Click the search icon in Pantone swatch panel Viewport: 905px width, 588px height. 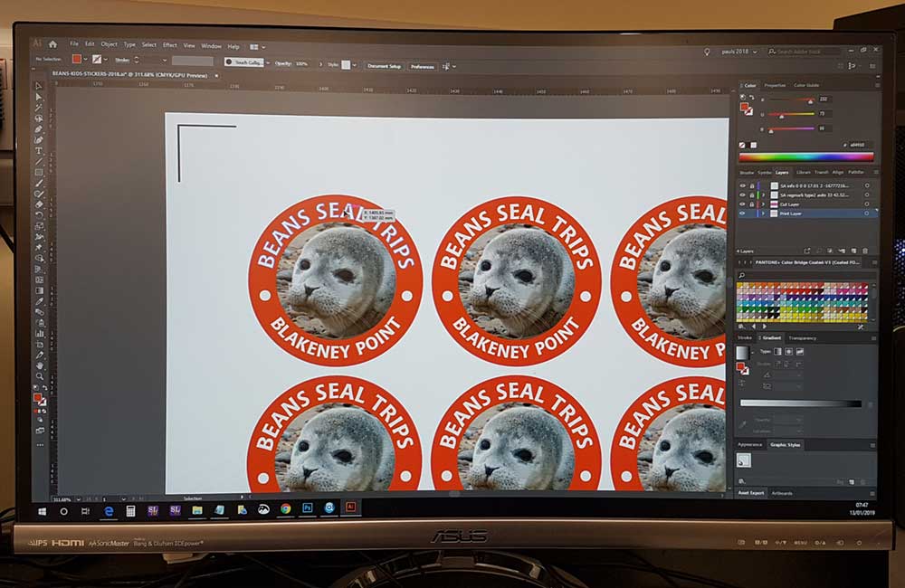pos(742,275)
